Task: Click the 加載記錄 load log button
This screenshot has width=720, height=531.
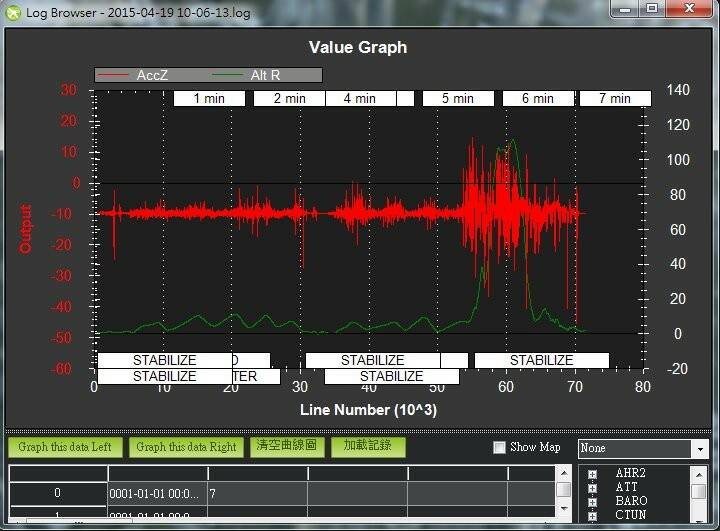Action: (368, 446)
